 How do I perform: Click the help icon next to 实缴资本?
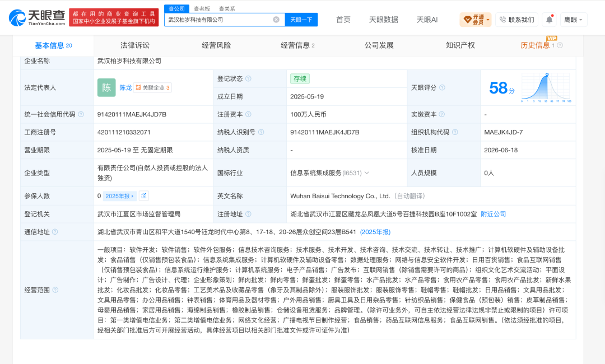pos(442,114)
